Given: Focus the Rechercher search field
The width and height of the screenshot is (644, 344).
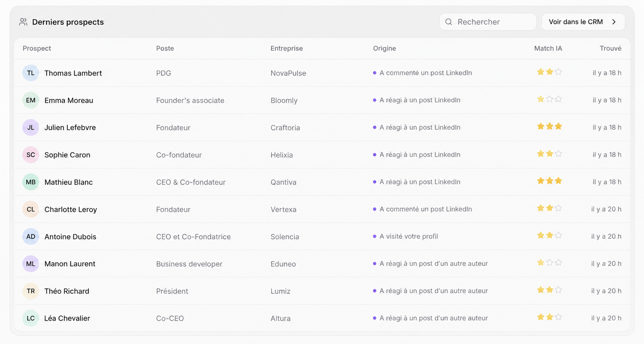Looking at the screenshot, I should 488,22.
